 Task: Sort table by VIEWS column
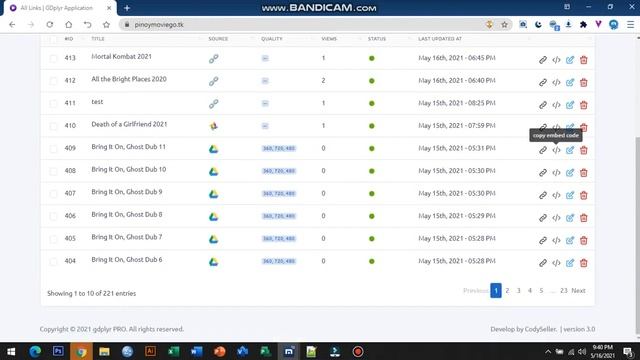[329, 39]
